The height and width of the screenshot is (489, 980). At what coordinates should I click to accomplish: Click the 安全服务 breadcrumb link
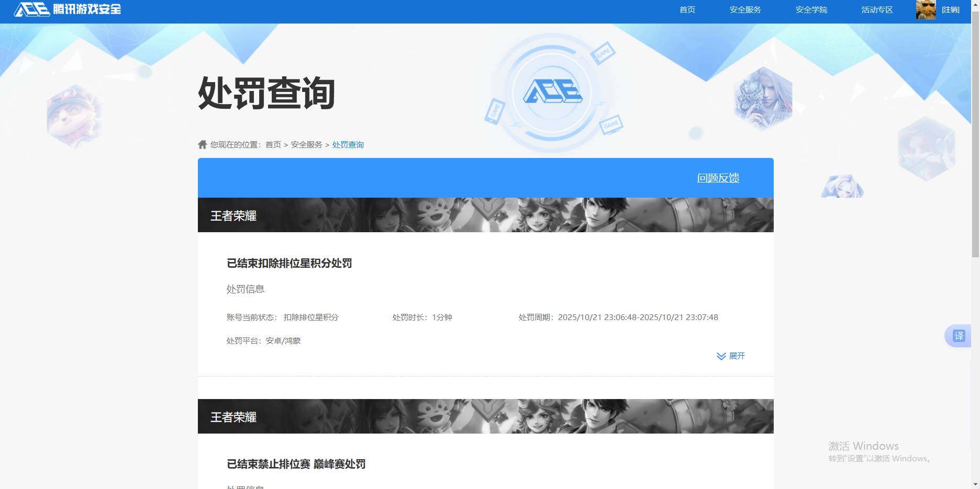pos(306,144)
